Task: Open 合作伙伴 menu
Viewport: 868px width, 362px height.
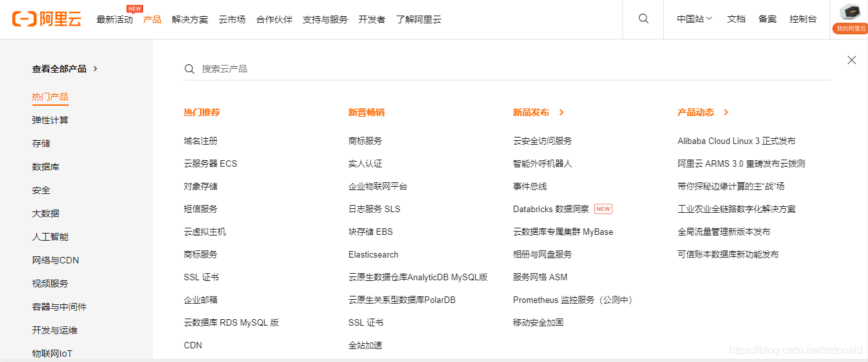Action: pos(274,19)
